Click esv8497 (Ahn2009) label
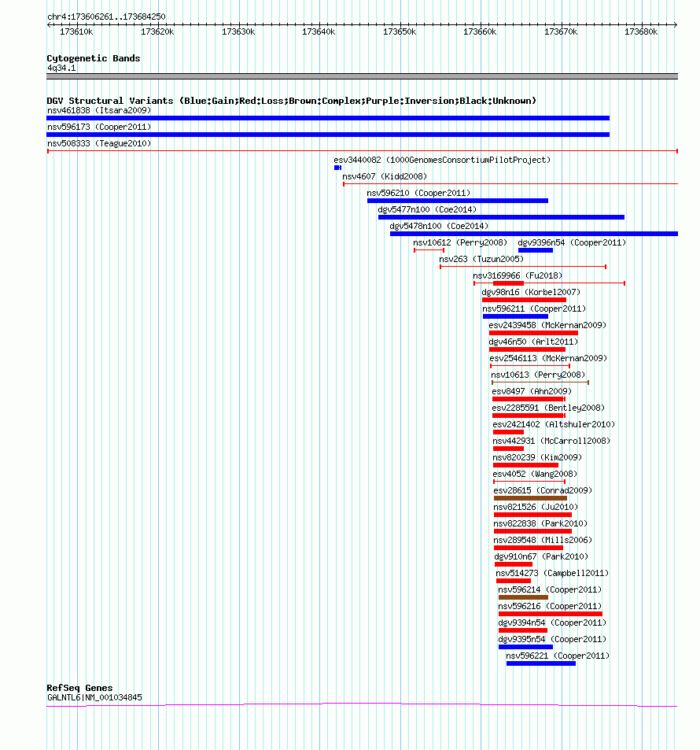Image resolution: width=700 pixels, height=750 pixels. click(x=532, y=391)
